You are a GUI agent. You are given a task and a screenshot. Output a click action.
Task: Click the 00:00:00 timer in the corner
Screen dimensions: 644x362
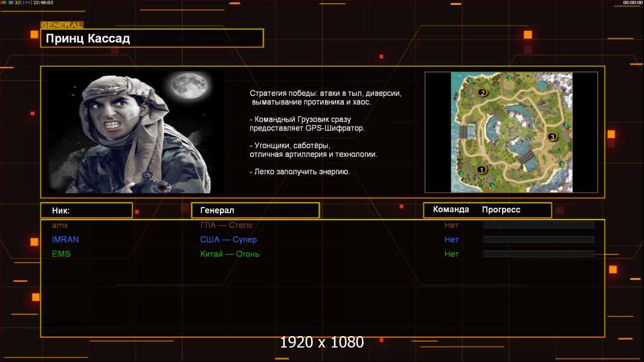click(633, 3)
